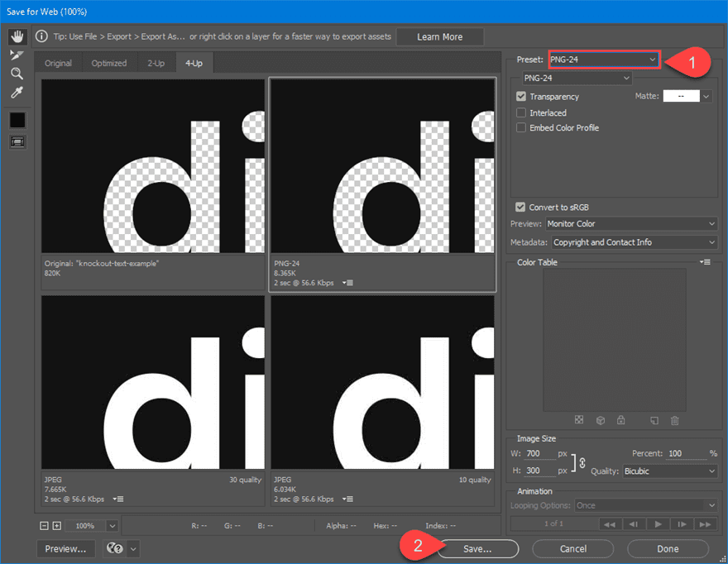Viewport: 728px width, 564px height.
Task: Select the Eyedropper tool
Action: (x=17, y=93)
